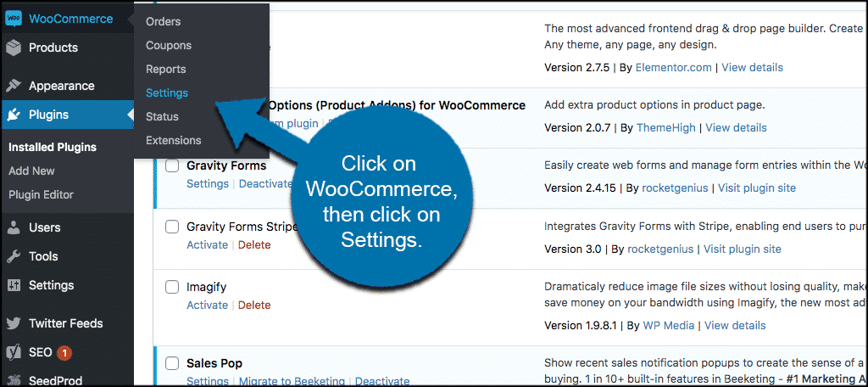
Task: Click Migrate to Beeketing link
Action: [x=292, y=381]
